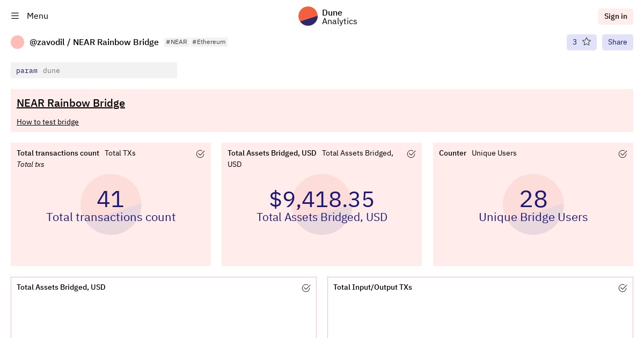Click the Share button

[x=618, y=42]
